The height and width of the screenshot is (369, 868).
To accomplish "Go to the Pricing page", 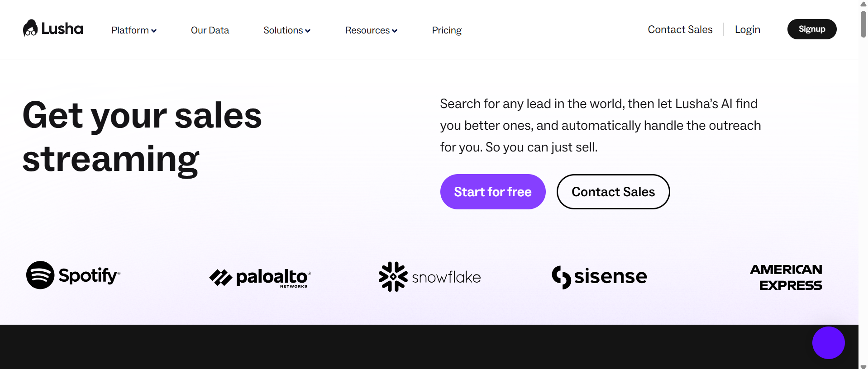I will [447, 30].
